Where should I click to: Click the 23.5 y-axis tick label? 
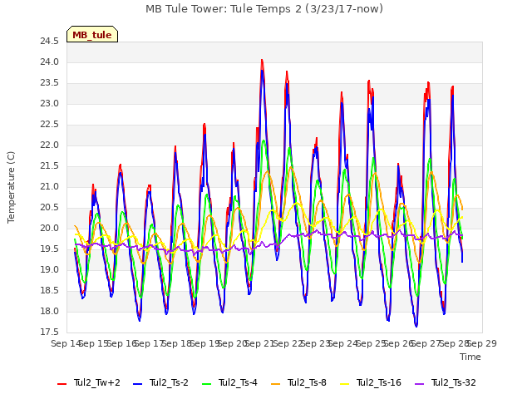pyautogui.click(x=50, y=83)
